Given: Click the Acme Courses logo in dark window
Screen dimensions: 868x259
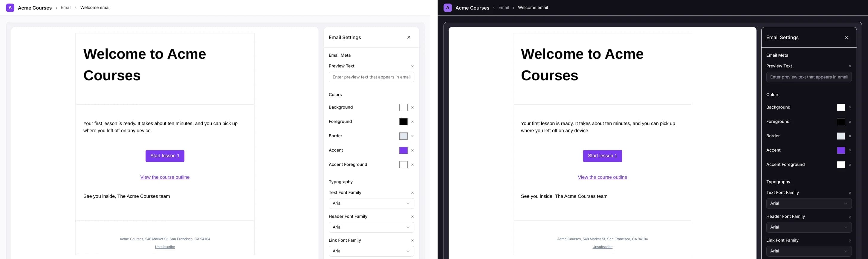Looking at the screenshot, I should pyautogui.click(x=448, y=8).
